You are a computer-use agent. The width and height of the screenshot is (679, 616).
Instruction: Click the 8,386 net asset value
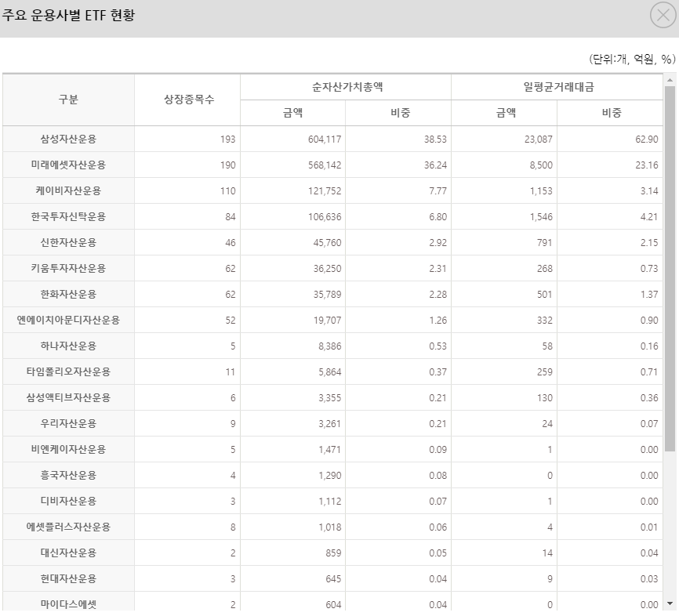click(329, 346)
